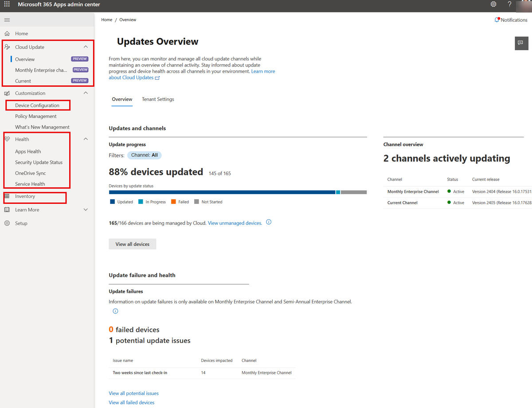Click external link icon after about Cloud Updates

(x=157, y=78)
